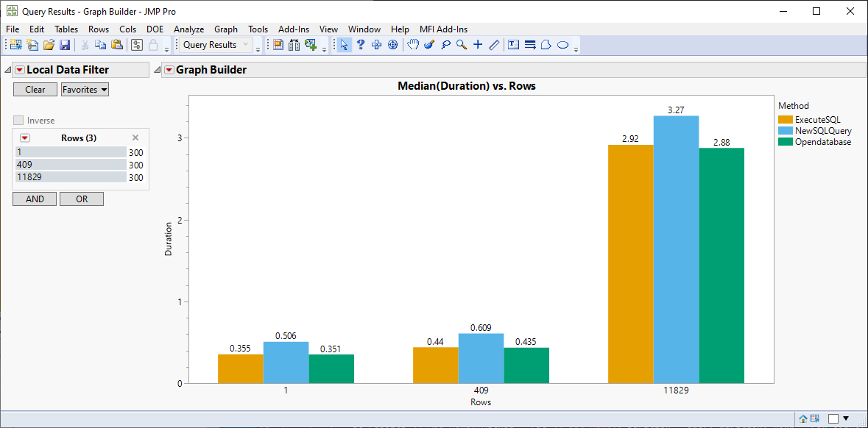
Task: Select the Lasso tool
Action: point(445,45)
